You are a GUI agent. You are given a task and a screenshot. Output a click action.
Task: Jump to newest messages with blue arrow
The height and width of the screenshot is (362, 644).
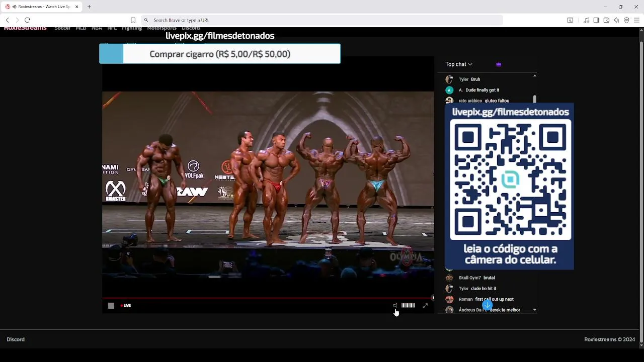487,305
